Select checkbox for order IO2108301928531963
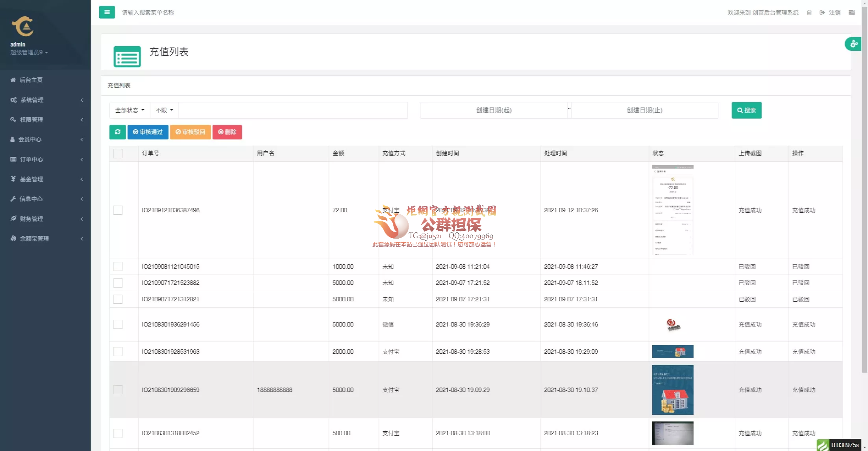Image resolution: width=868 pixels, height=451 pixels. pyautogui.click(x=118, y=351)
